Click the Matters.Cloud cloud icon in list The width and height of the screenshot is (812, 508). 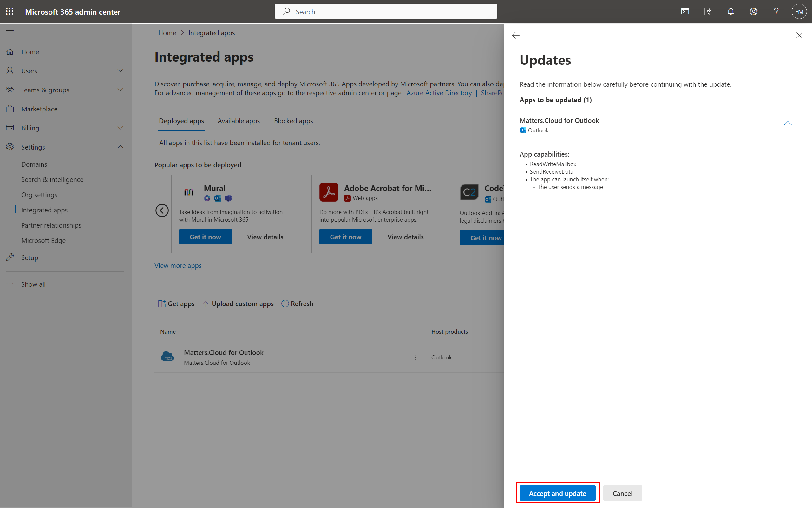167,356
